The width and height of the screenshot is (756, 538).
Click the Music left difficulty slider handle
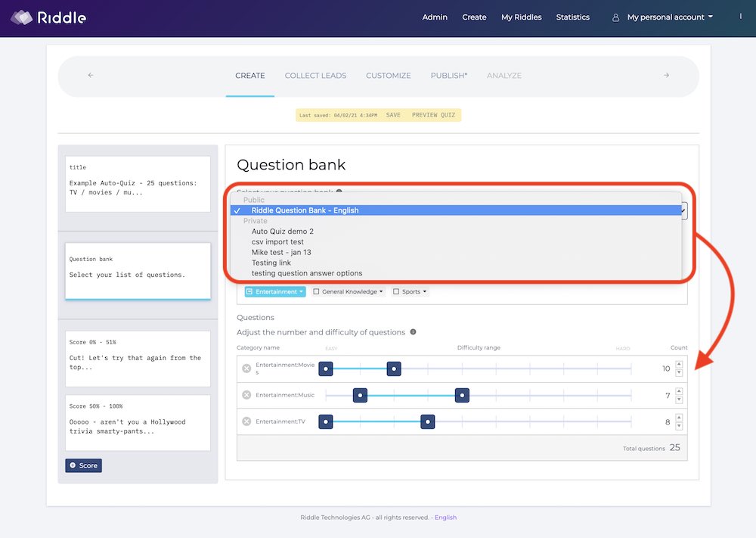click(360, 395)
